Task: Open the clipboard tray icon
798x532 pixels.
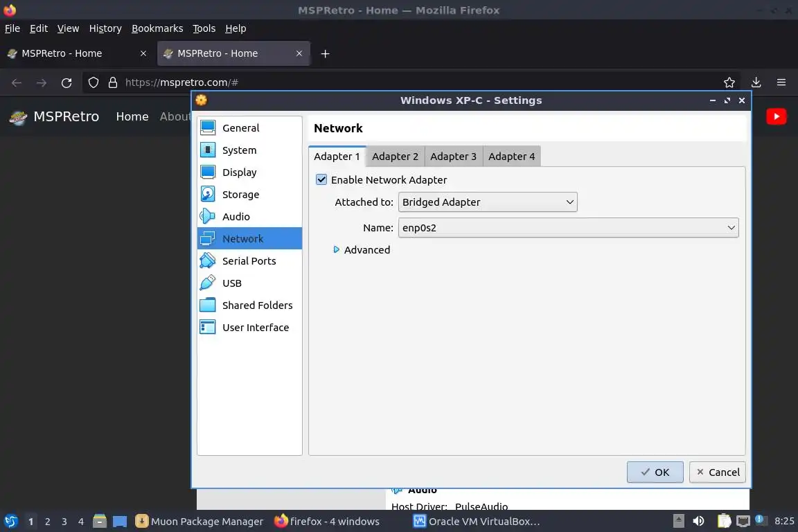Action: (x=724, y=521)
